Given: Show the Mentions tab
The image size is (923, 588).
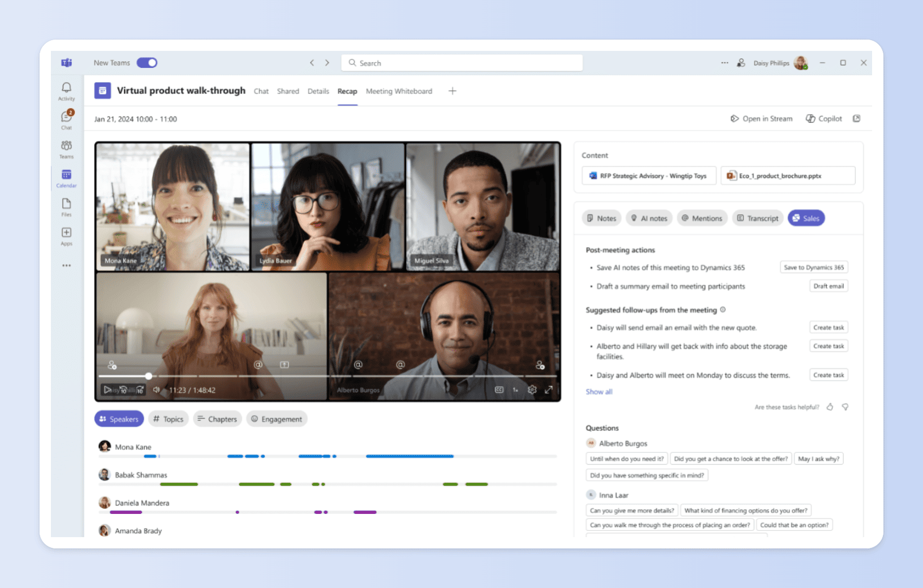Looking at the screenshot, I should (x=702, y=218).
